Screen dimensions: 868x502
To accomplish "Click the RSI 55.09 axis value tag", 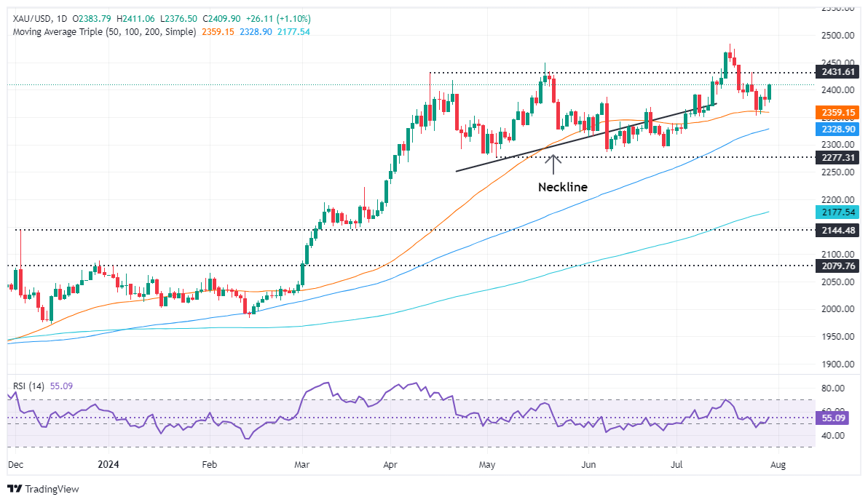I will click(832, 418).
